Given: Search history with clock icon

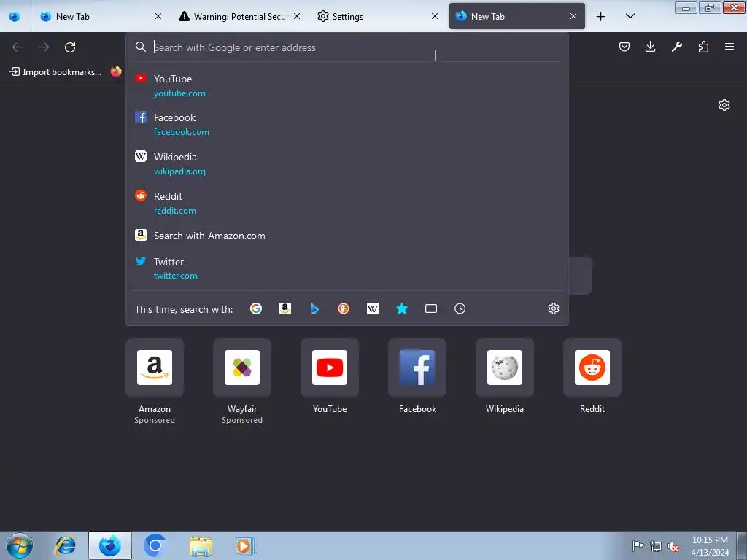Looking at the screenshot, I should point(460,308).
